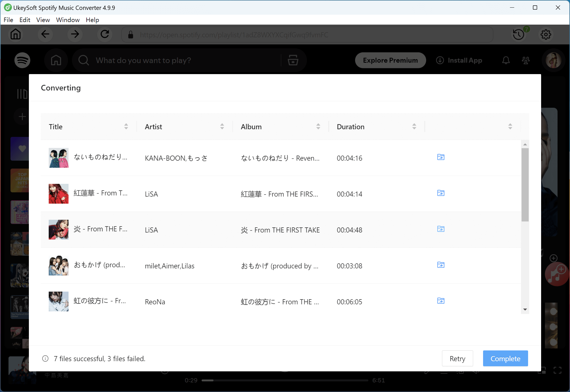The width and height of the screenshot is (570, 392).
Task: Open the File menu
Action: click(8, 20)
